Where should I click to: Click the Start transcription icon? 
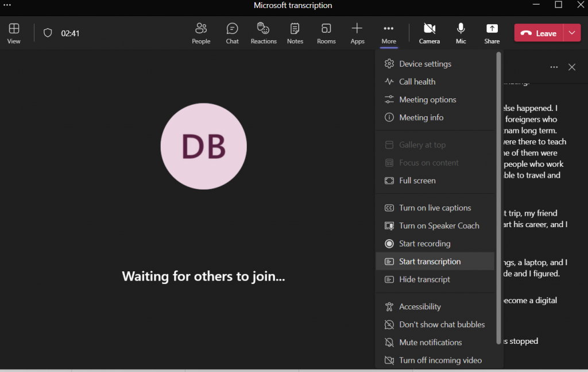click(389, 261)
